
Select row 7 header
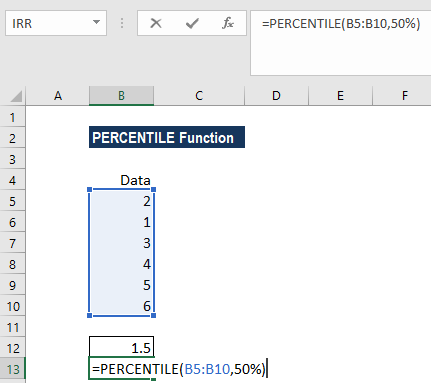click(x=12, y=243)
